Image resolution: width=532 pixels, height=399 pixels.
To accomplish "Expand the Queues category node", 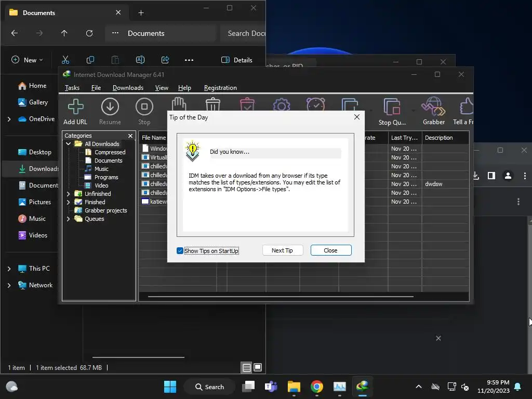I will (x=68, y=219).
